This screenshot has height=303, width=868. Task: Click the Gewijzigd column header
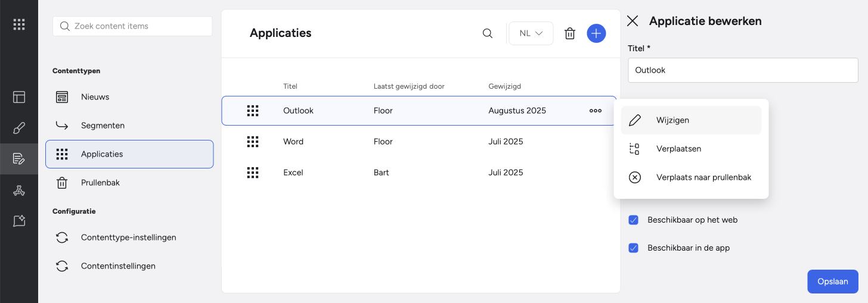point(504,86)
